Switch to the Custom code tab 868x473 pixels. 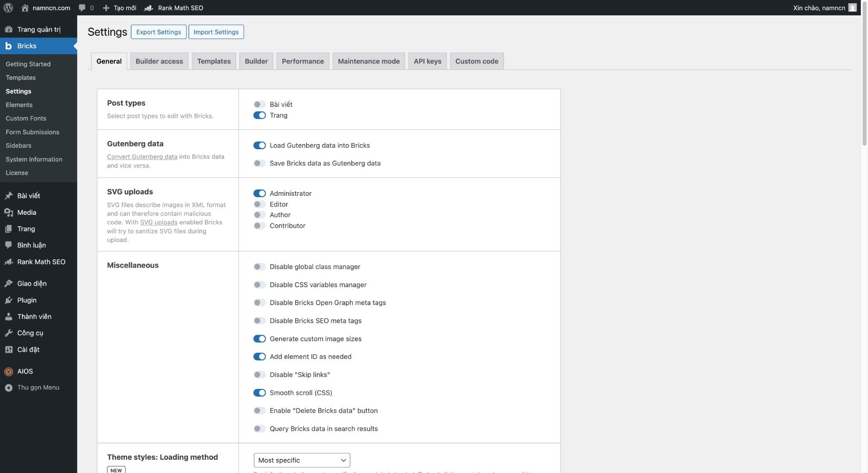[477, 61]
